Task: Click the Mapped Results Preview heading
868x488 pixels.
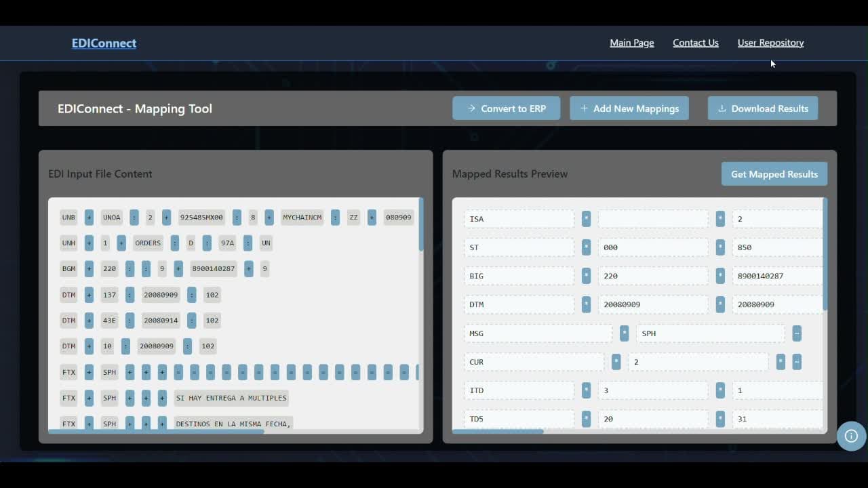Action: click(510, 174)
